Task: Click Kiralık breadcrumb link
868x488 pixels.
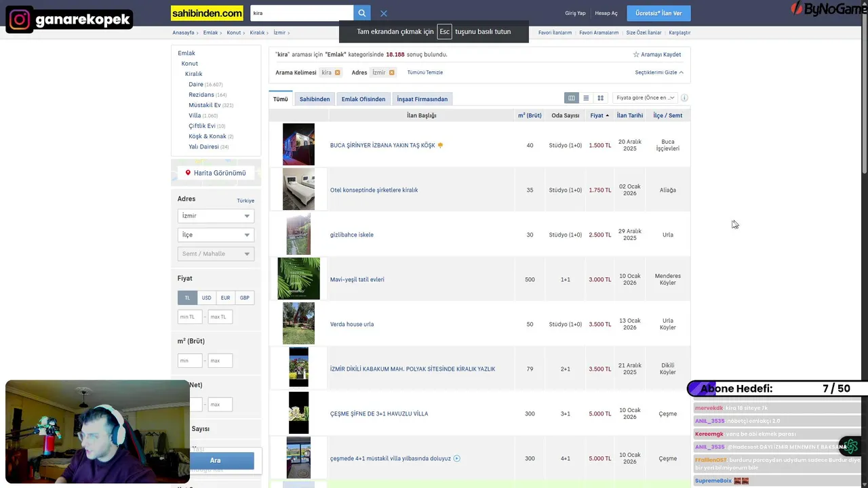Action: (257, 33)
